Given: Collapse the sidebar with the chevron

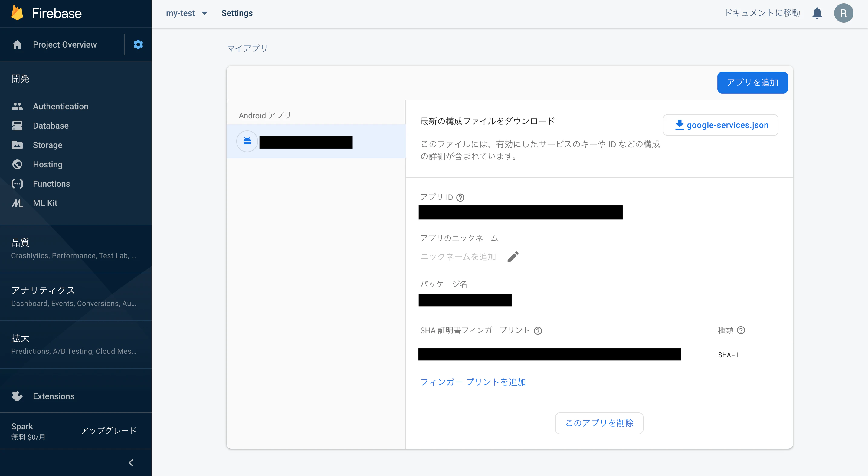Looking at the screenshot, I should [131, 462].
